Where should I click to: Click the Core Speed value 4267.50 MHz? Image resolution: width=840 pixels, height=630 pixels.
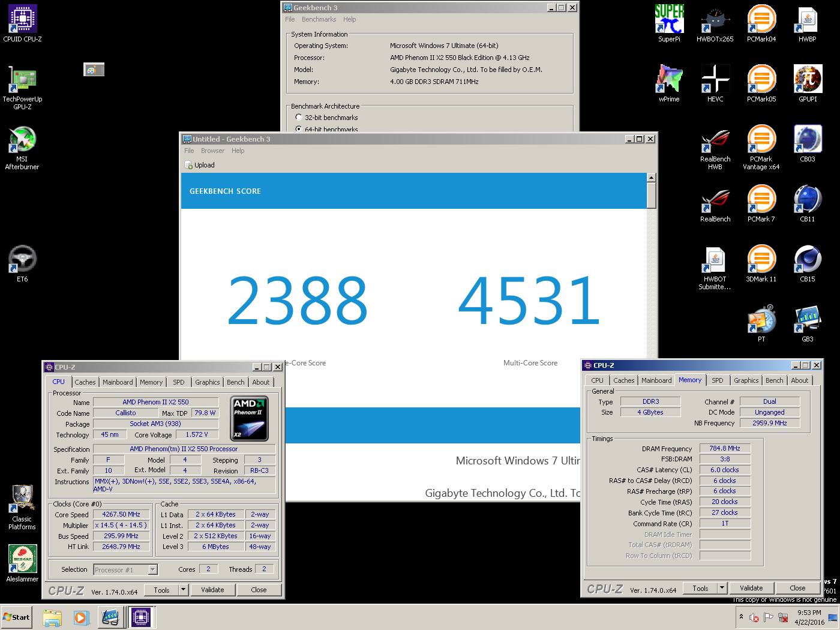[x=121, y=514]
